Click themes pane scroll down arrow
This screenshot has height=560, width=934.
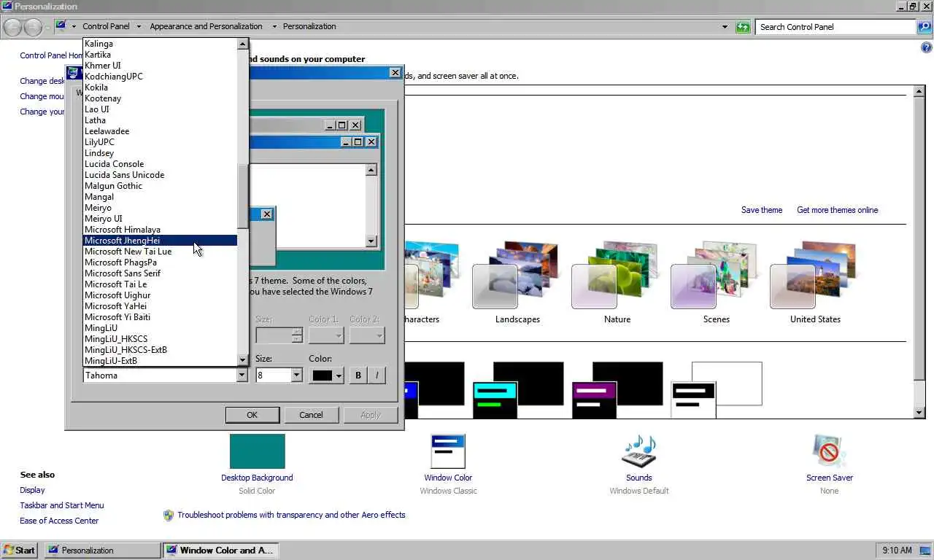(919, 413)
